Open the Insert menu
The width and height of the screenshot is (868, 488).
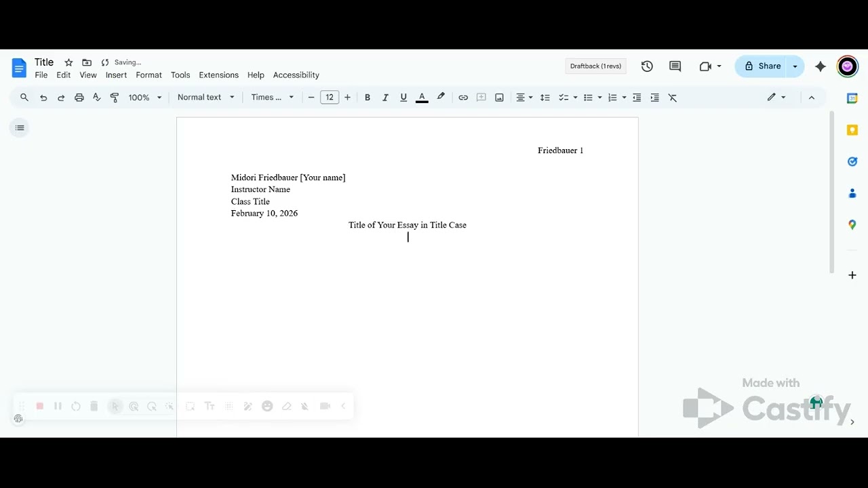tap(116, 75)
